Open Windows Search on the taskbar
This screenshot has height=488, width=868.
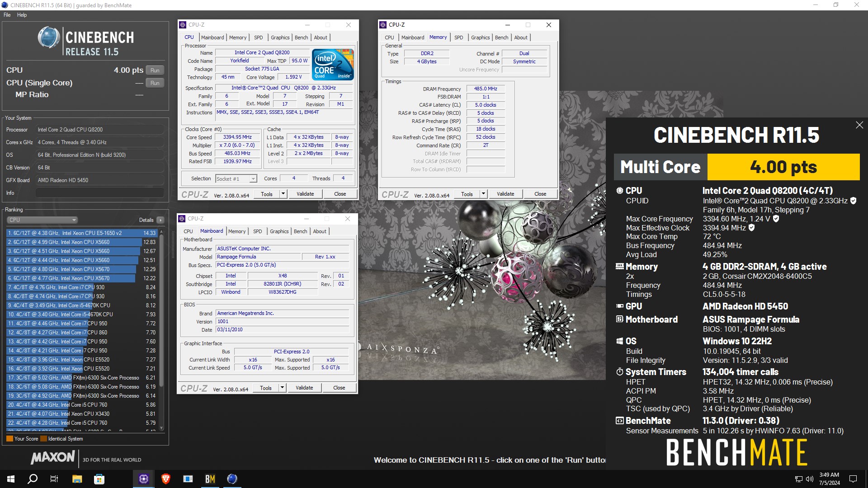pyautogui.click(x=33, y=479)
